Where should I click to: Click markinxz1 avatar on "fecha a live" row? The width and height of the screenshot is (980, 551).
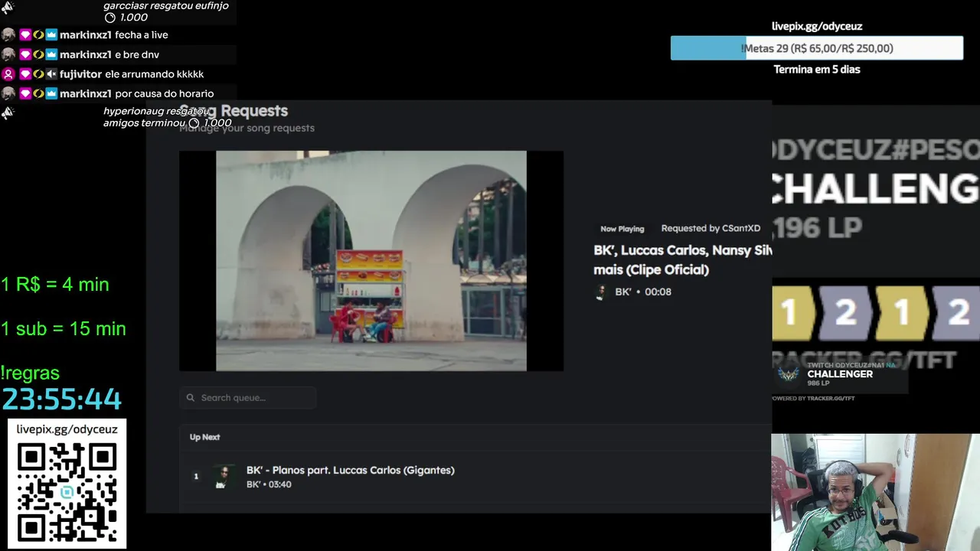(x=8, y=34)
